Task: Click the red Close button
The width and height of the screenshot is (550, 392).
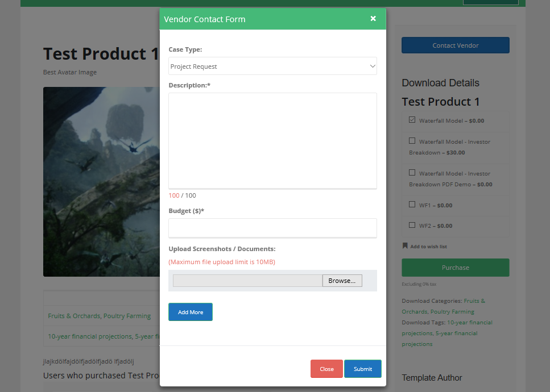Action: click(326, 369)
